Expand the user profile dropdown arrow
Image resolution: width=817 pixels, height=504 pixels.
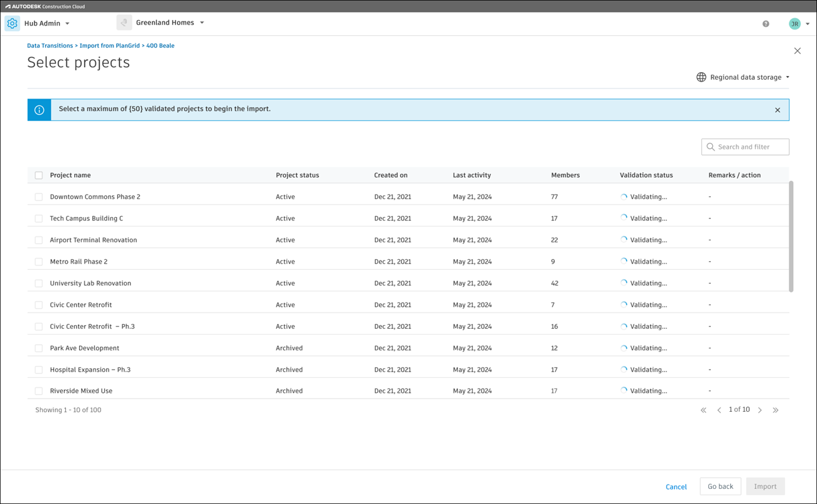[x=808, y=24]
